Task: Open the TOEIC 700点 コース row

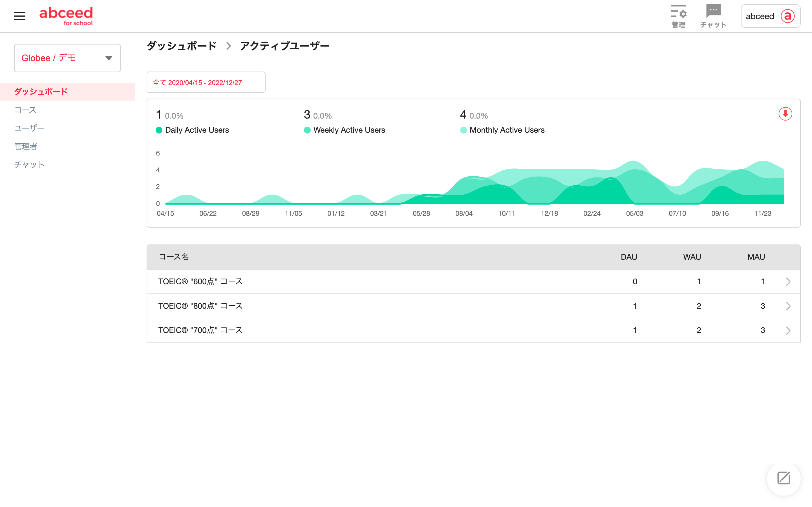Action: click(x=200, y=330)
